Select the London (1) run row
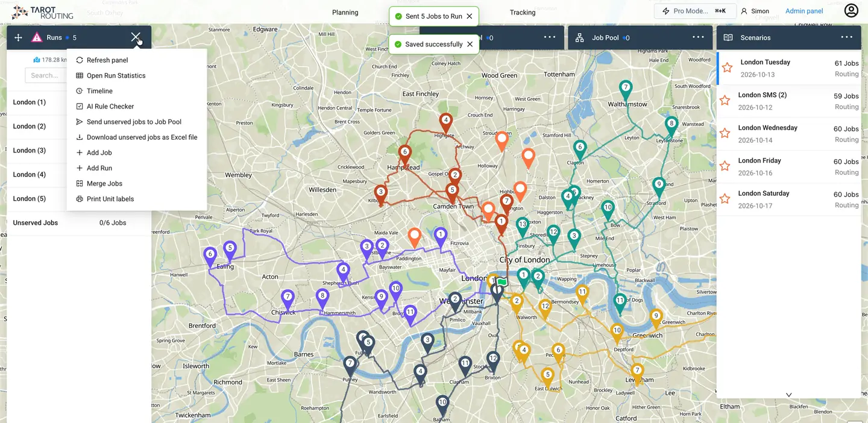The width and height of the screenshot is (868, 423). coord(37,102)
